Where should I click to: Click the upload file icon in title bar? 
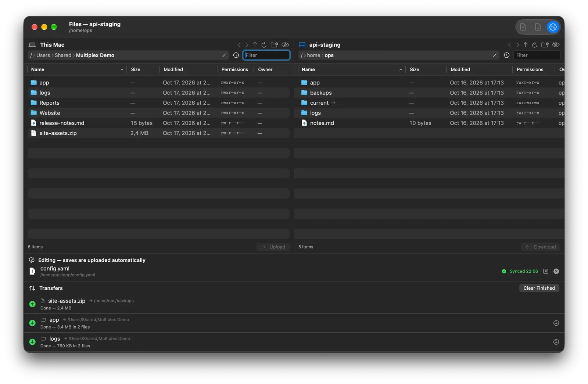[x=523, y=27]
